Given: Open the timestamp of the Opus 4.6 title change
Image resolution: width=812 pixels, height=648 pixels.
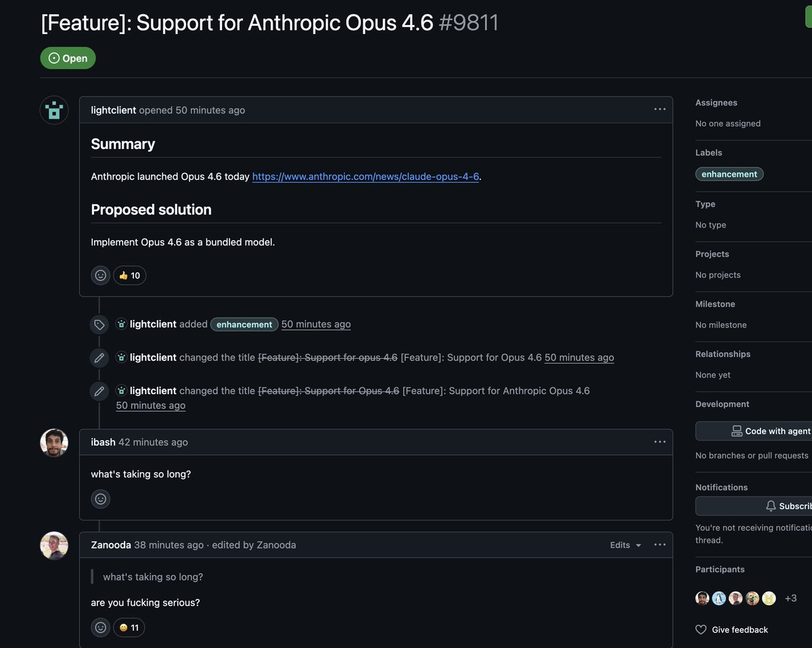Looking at the screenshot, I should tap(579, 358).
